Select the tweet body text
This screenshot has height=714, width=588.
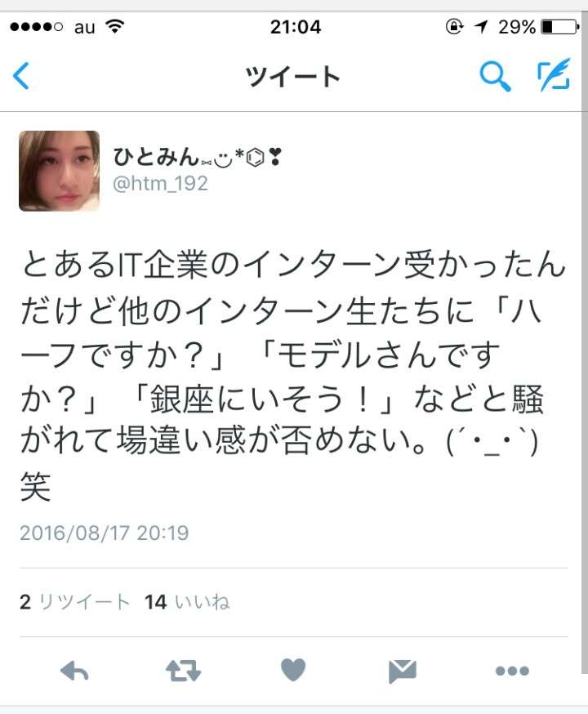coord(292,376)
